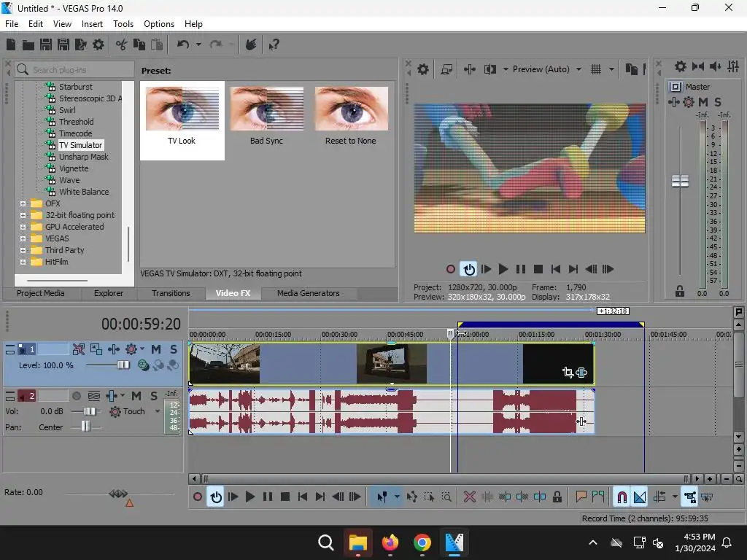The width and height of the screenshot is (747, 560).
Task: Solo video track 1
Action: tap(174, 349)
